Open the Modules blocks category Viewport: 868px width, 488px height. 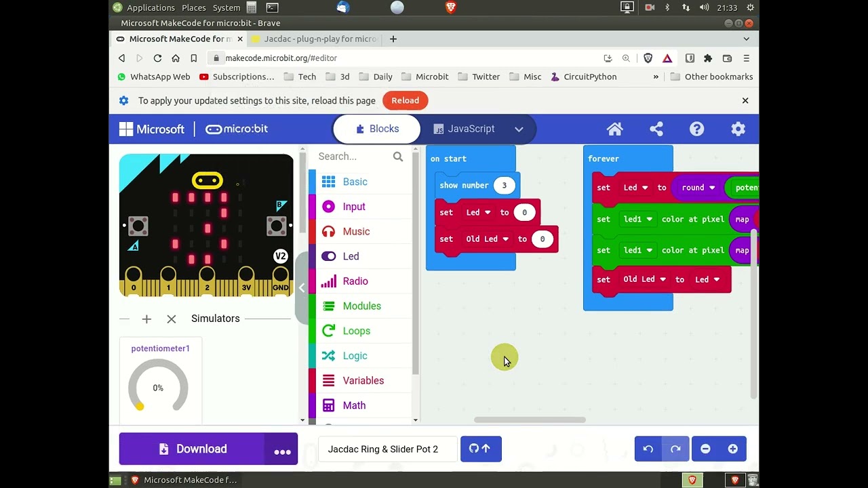point(360,306)
